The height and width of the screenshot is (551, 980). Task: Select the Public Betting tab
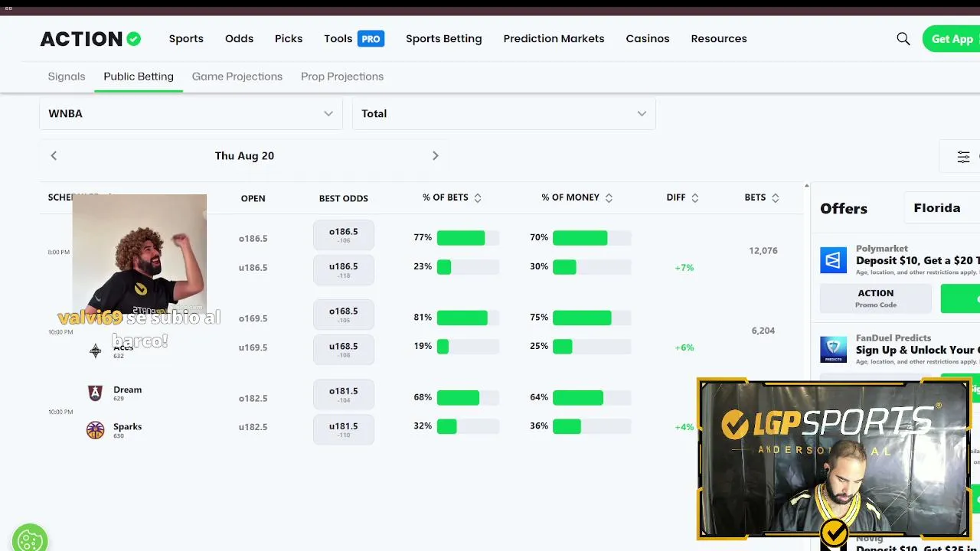point(139,77)
